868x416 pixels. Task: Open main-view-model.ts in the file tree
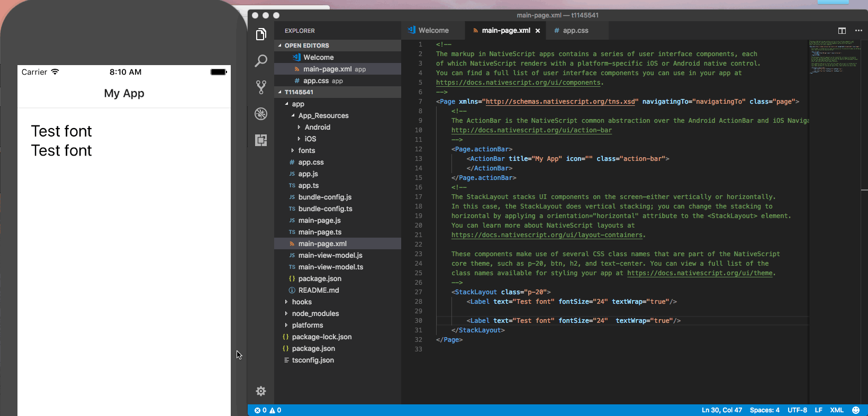330,267
